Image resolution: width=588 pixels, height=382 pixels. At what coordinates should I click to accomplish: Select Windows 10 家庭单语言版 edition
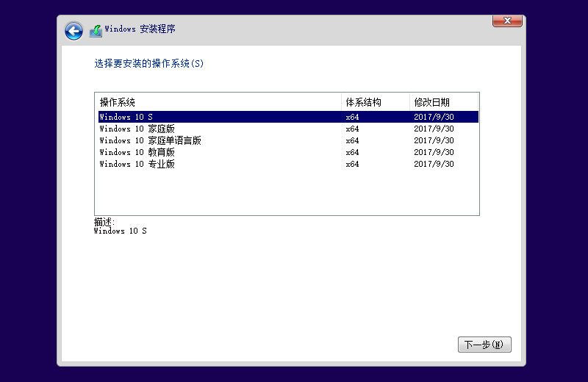tap(288, 140)
